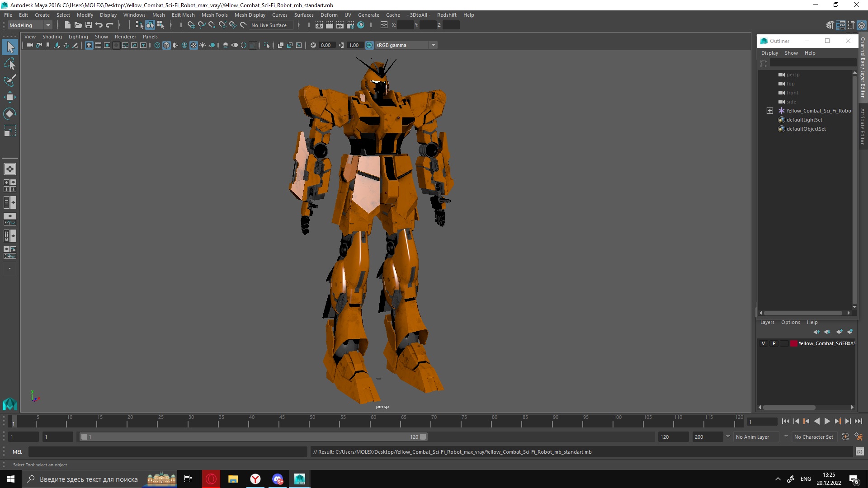Toggle layer playback P box

(774, 343)
